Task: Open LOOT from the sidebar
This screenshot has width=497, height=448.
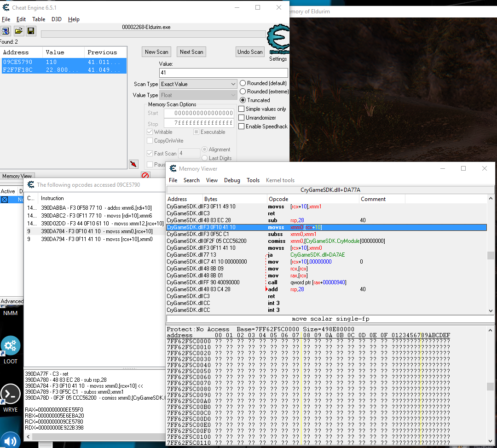Action: [x=10, y=345]
